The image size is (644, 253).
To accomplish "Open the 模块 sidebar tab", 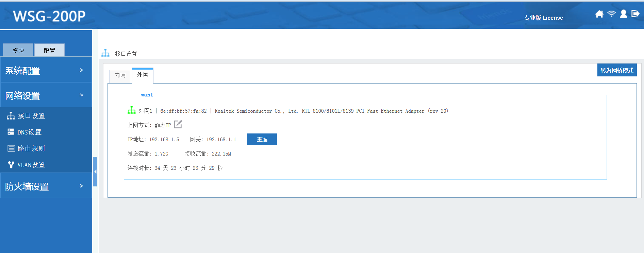I will click(x=18, y=50).
